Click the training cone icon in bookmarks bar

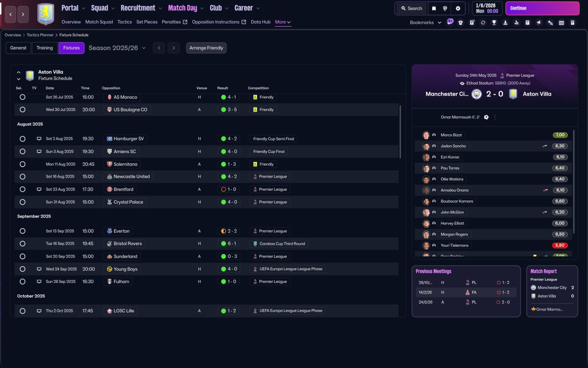click(x=505, y=23)
